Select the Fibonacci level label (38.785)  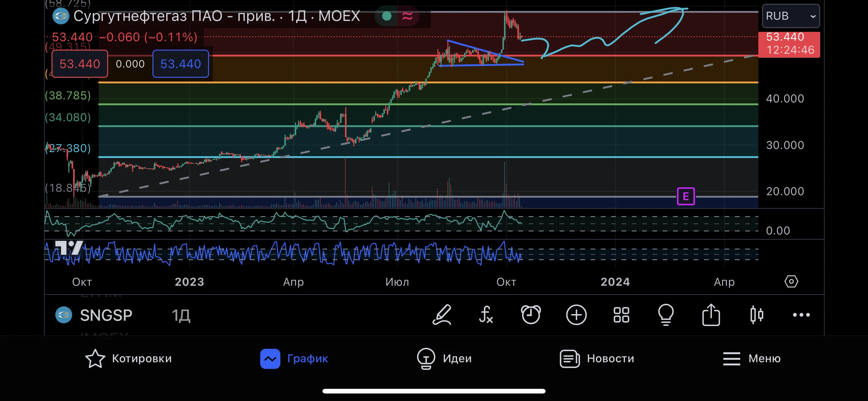(68, 95)
